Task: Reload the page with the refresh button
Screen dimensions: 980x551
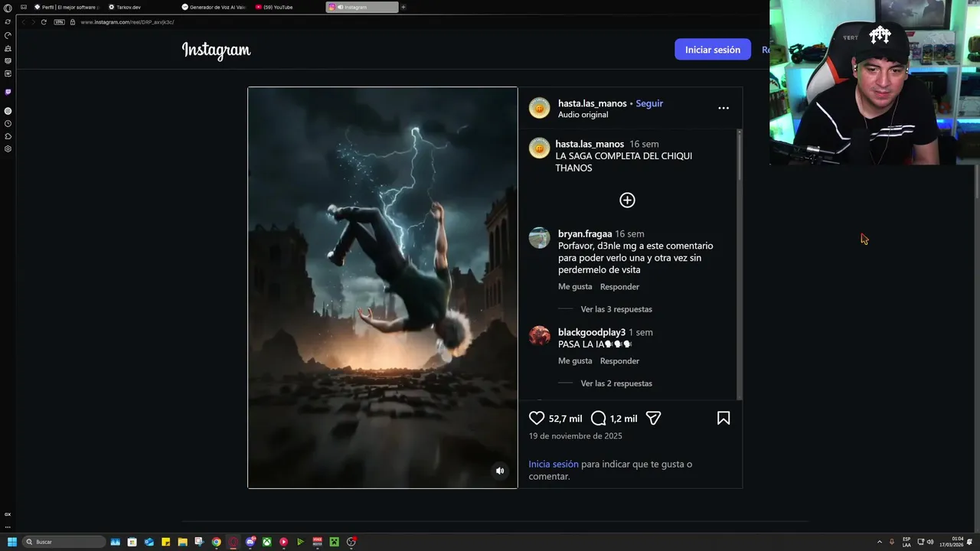Action: (44, 22)
